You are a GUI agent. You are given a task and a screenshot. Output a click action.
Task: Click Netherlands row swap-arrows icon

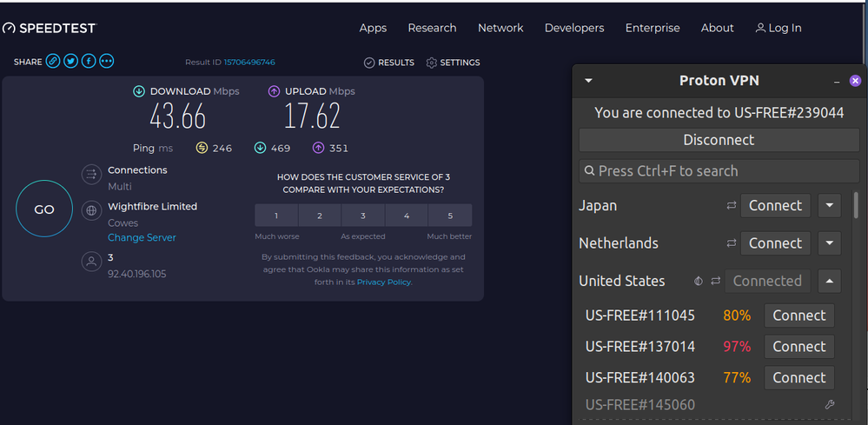coord(732,243)
